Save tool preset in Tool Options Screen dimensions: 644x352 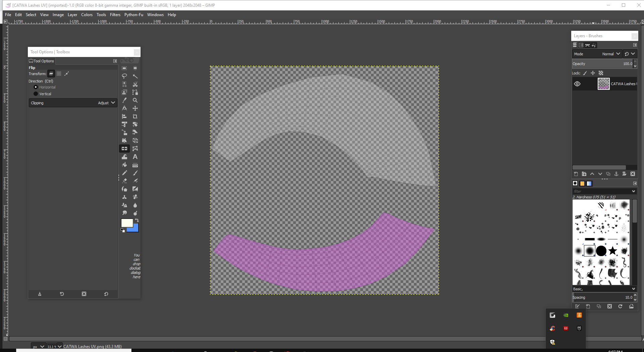click(40, 294)
